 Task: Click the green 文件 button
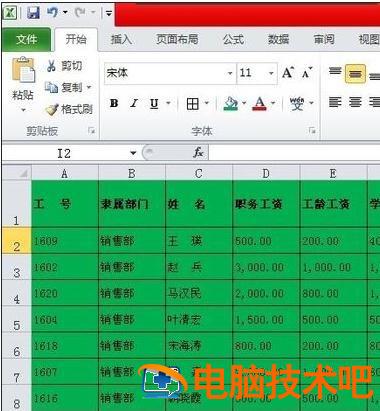click(26, 40)
